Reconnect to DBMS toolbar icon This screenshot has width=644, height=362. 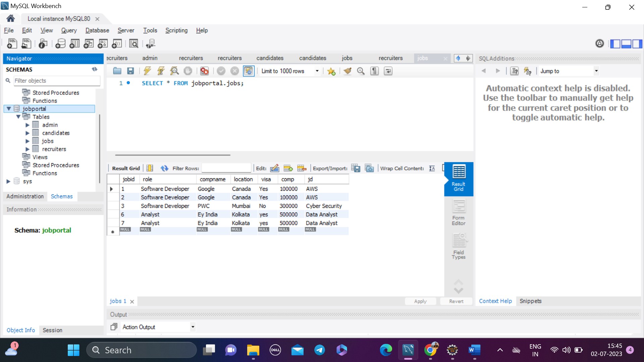(151, 44)
